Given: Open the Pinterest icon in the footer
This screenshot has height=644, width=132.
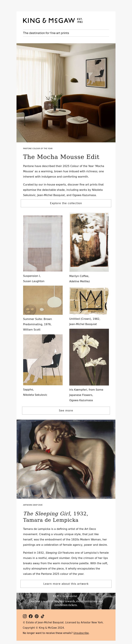Looking at the screenshot, I should click(x=37, y=616).
